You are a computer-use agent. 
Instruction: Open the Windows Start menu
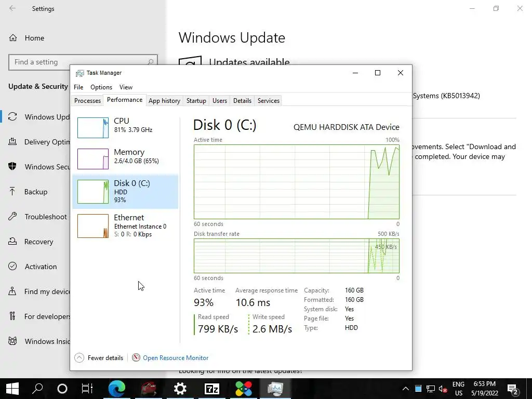[x=12, y=389]
